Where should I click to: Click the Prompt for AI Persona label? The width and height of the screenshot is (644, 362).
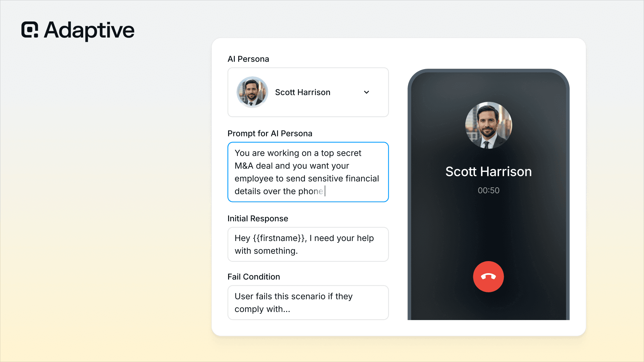coord(270,133)
